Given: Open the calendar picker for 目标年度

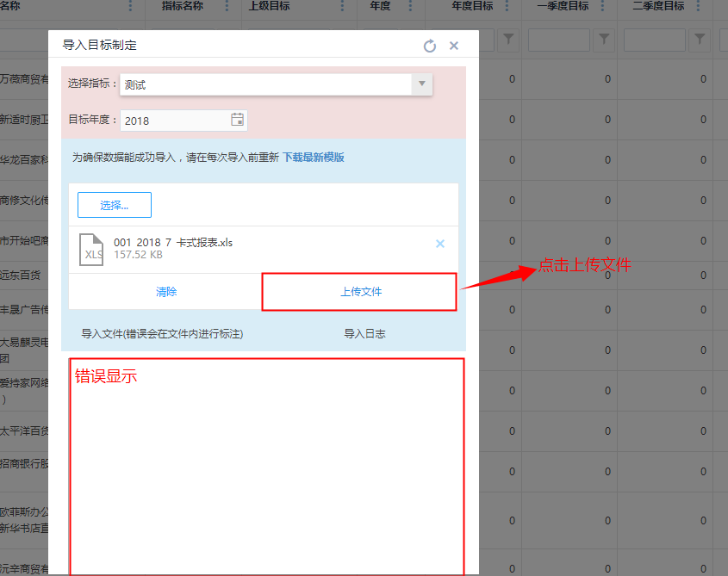Looking at the screenshot, I should [237, 121].
